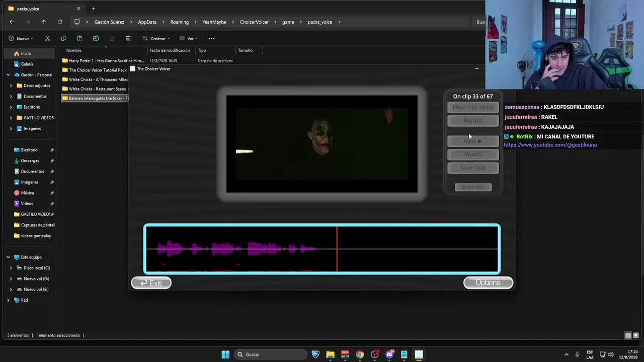Open Options in Choicer Voicer

[x=488, y=283]
